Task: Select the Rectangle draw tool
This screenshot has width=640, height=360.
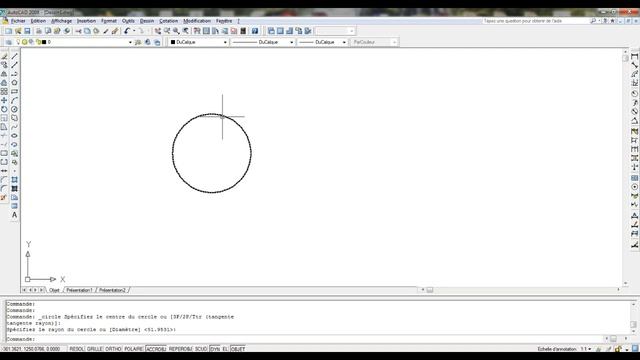Action: coord(15,91)
